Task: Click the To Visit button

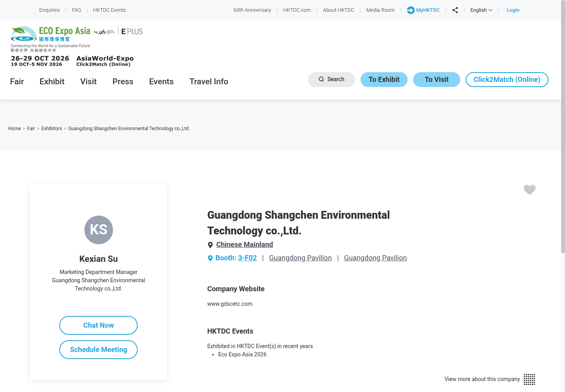Action: tap(437, 80)
